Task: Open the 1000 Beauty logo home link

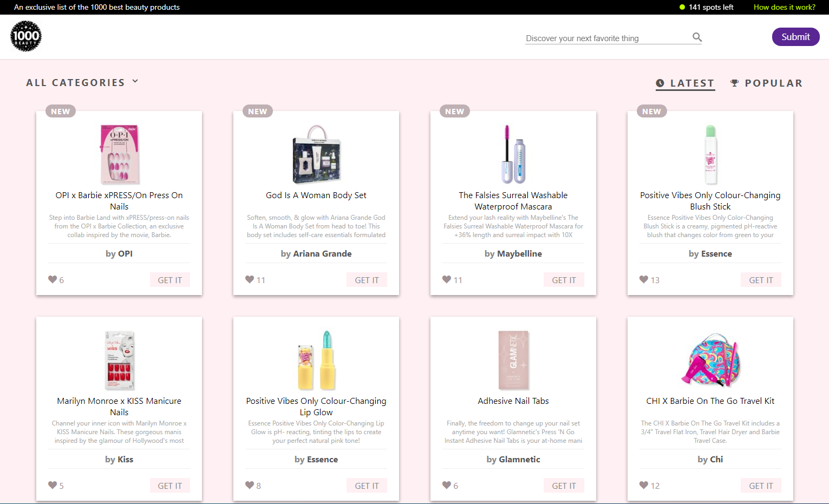Action: coord(26,36)
